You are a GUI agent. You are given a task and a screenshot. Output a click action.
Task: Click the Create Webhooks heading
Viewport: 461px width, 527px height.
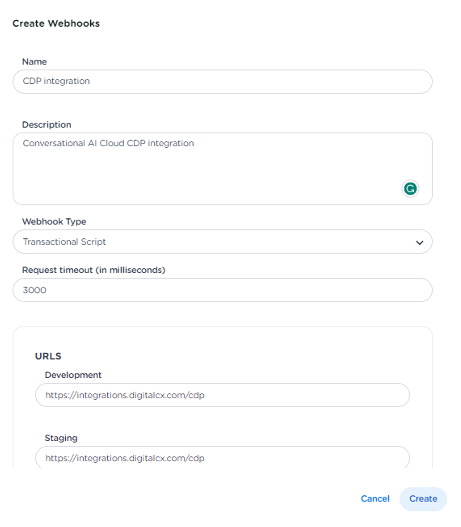56,24
